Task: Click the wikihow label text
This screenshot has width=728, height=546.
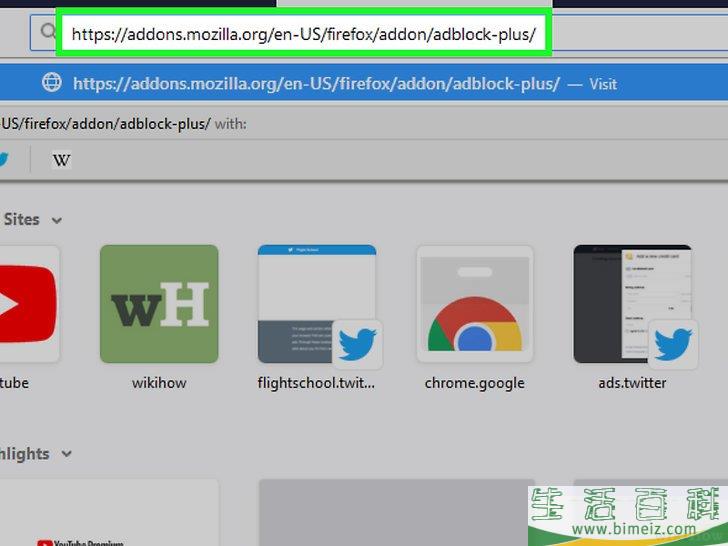Action: [159, 383]
